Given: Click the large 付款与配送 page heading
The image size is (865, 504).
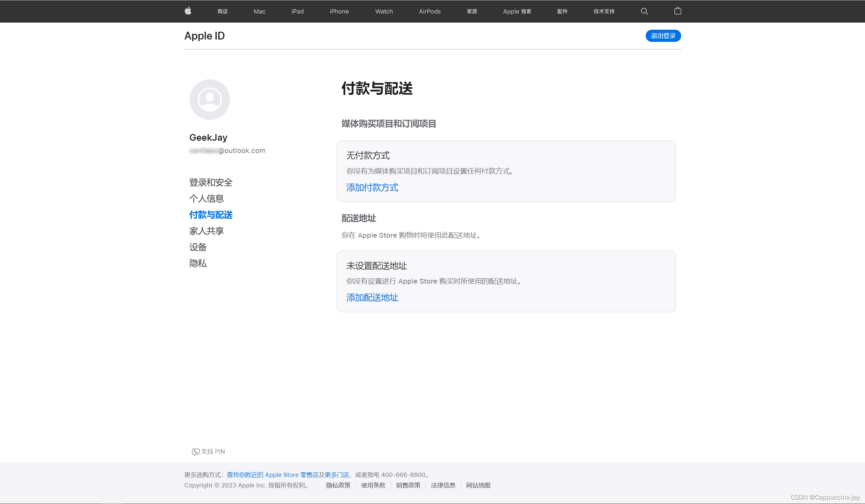Looking at the screenshot, I should tap(376, 88).
